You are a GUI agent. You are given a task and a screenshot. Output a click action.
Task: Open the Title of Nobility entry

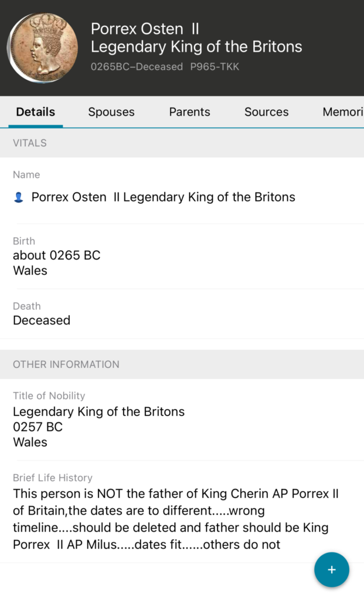[98, 412]
